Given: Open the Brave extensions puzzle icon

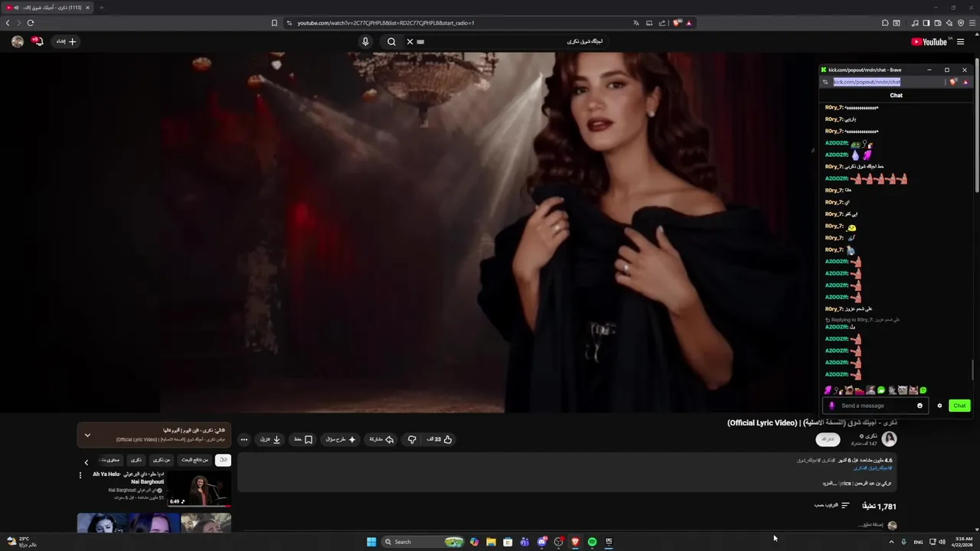Looking at the screenshot, I should pyautogui.click(x=885, y=23).
